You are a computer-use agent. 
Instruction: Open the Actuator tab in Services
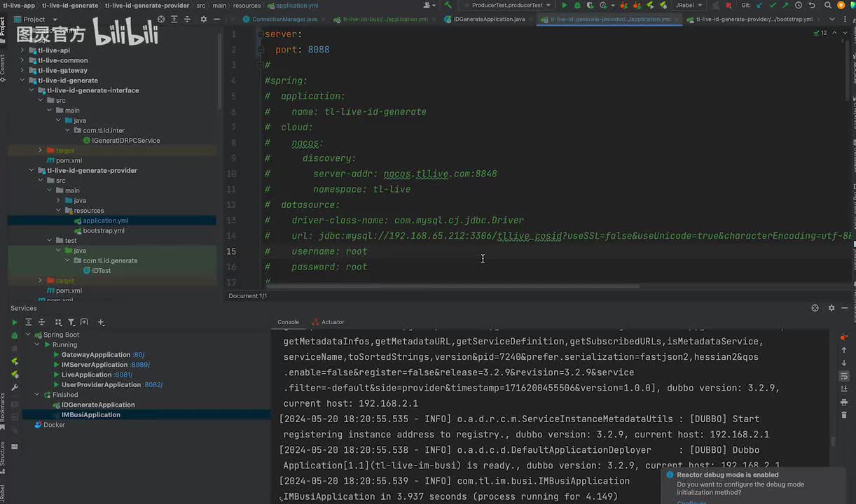[x=332, y=322]
